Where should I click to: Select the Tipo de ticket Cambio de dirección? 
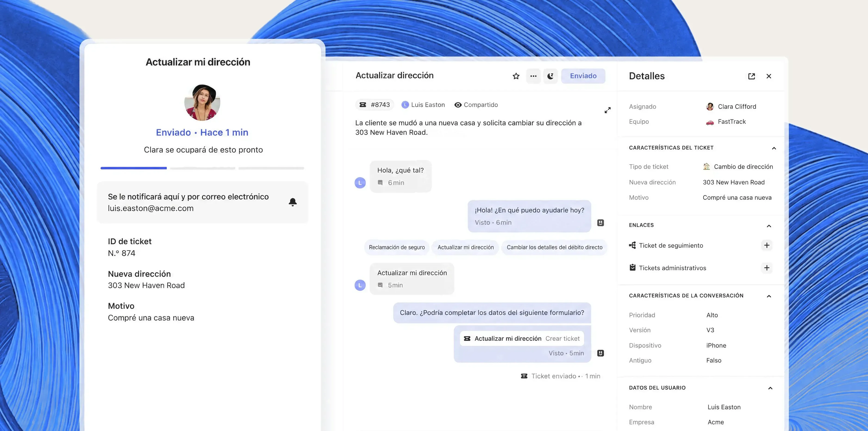pyautogui.click(x=738, y=167)
